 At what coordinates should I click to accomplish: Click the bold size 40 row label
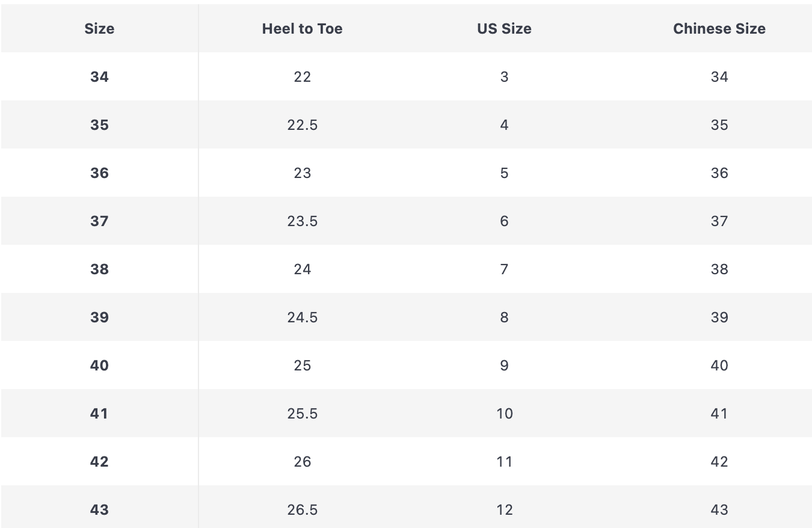click(99, 365)
